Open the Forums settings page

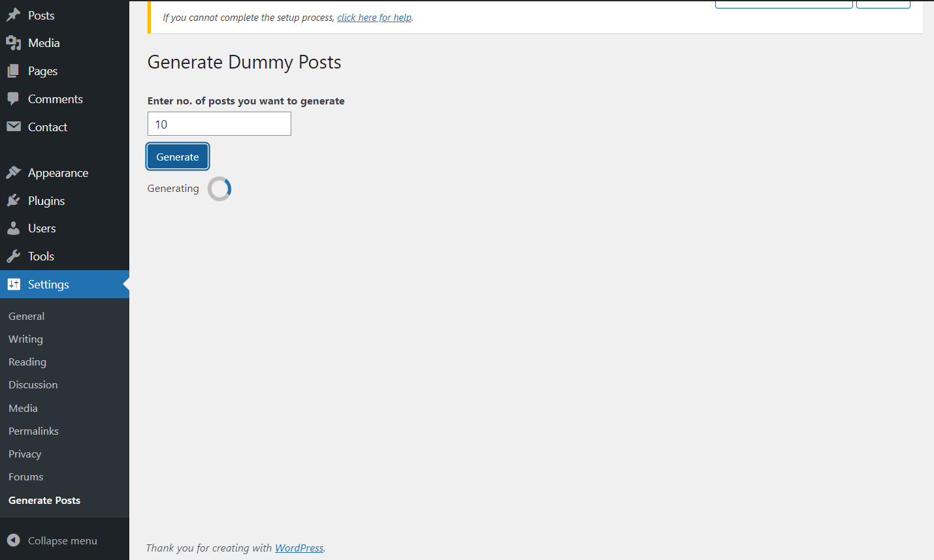(25, 476)
